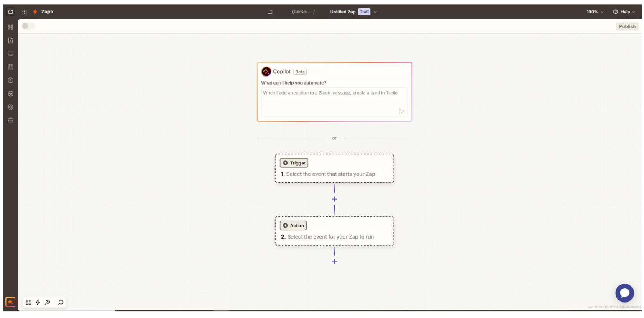Open the activity pulse sidebar icon
The width and height of the screenshot is (644, 318).
[x=10, y=93]
